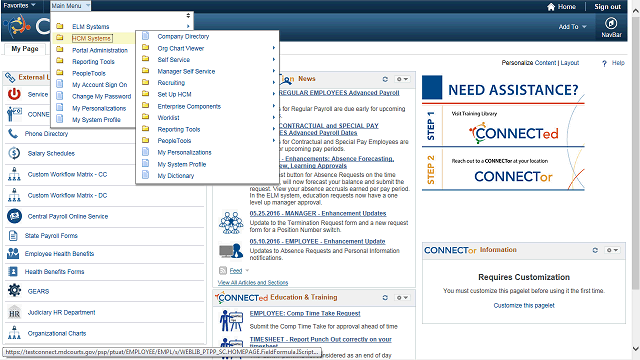This screenshot has height=360, width=640.
Task: Open View All Articles and Sections
Action: coord(253,282)
